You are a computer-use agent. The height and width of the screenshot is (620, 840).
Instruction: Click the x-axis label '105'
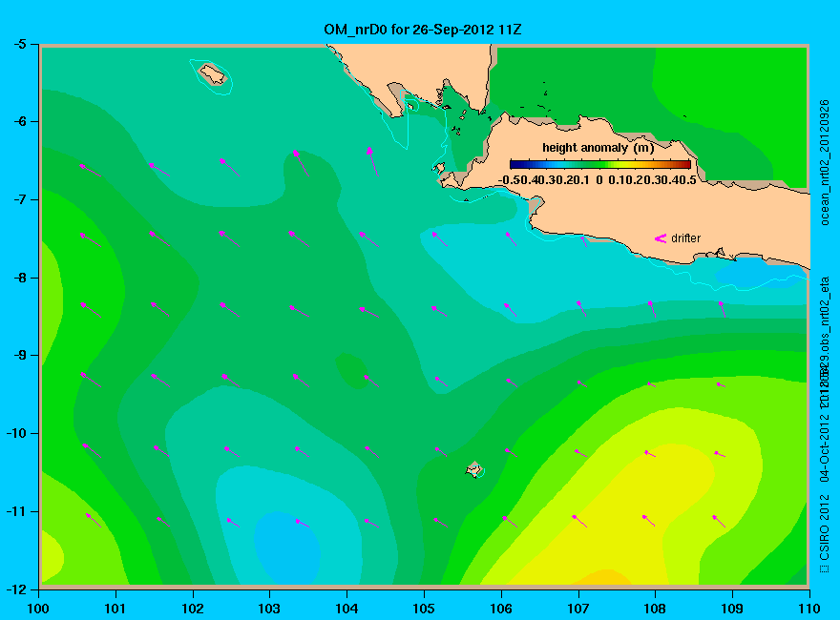[424, 609]
